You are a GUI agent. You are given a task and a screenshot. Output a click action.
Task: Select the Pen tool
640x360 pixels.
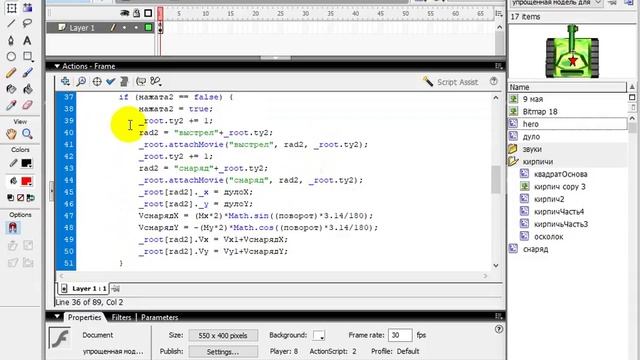11,40
